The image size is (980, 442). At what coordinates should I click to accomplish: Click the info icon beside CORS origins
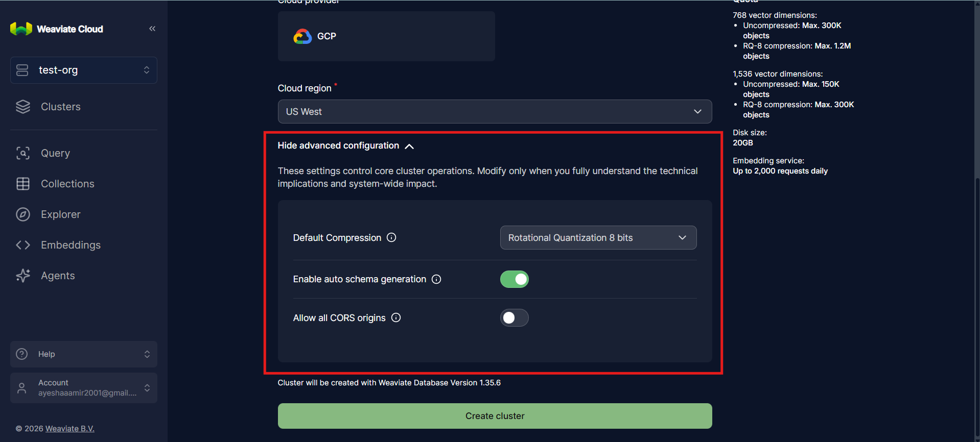(x=396, y=317)
